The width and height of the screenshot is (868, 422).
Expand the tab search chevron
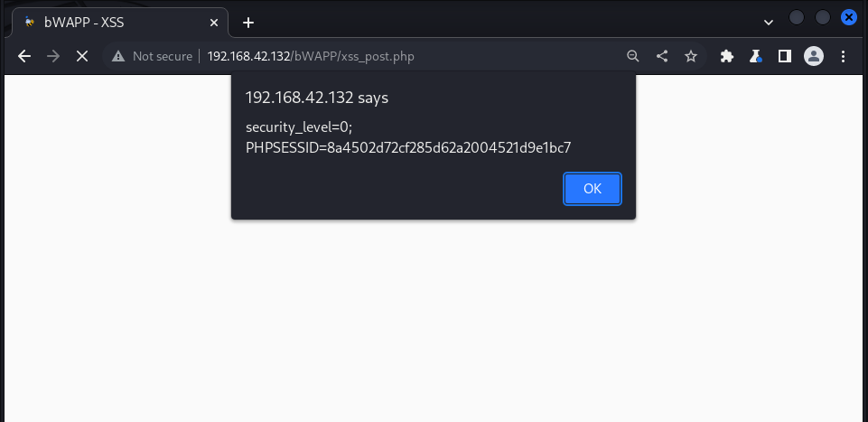(769, 22)
